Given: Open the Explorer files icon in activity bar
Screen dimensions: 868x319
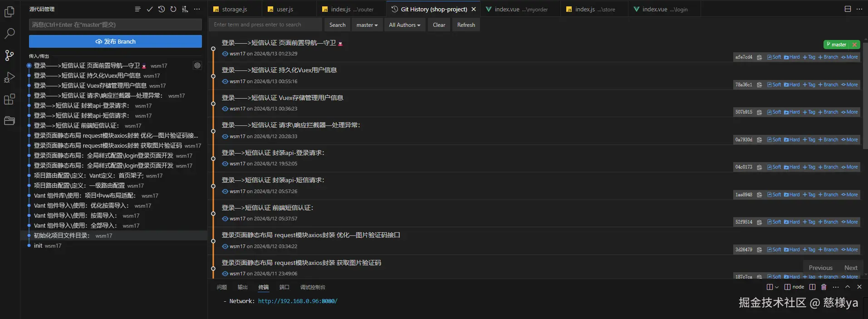Looking at the screenshot, I should (x=10, y=11).
